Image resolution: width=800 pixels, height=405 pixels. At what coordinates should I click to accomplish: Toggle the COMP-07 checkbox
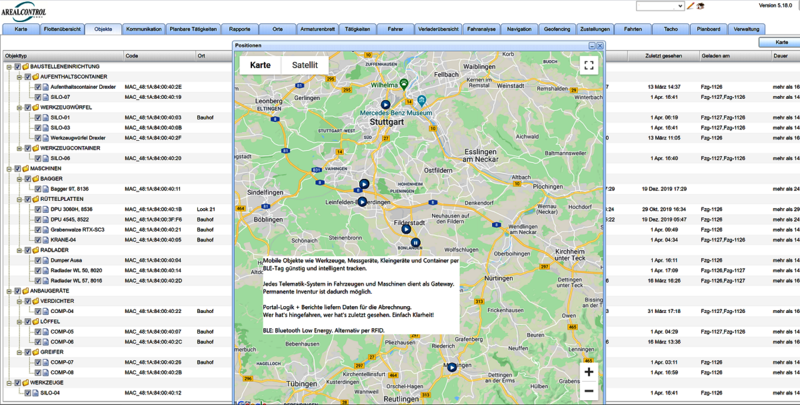[38, 362]
